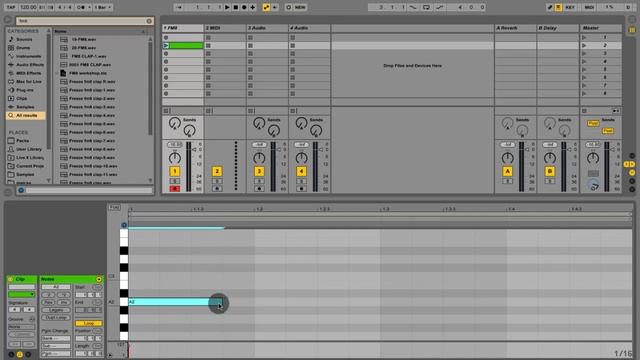Click the Track 1 activator button
The image size is (640, 360).
click(175, 171)
